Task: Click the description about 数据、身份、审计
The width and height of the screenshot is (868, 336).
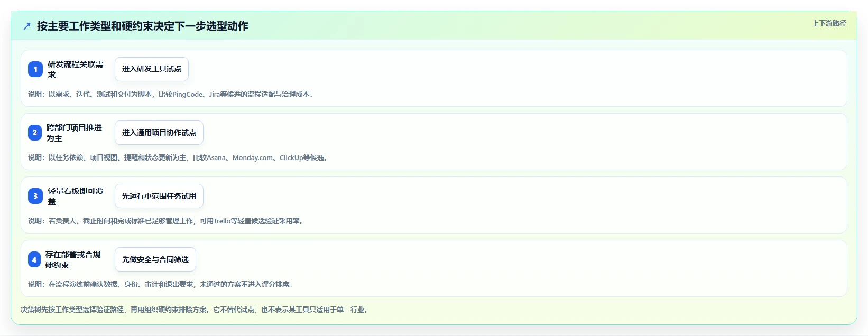Action: (x=162, y=284)
